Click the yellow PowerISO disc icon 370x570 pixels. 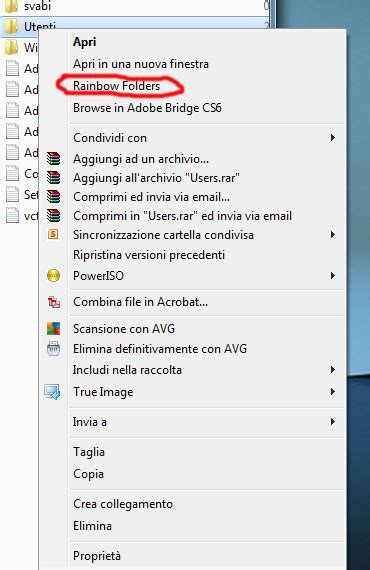click(53, 276)
